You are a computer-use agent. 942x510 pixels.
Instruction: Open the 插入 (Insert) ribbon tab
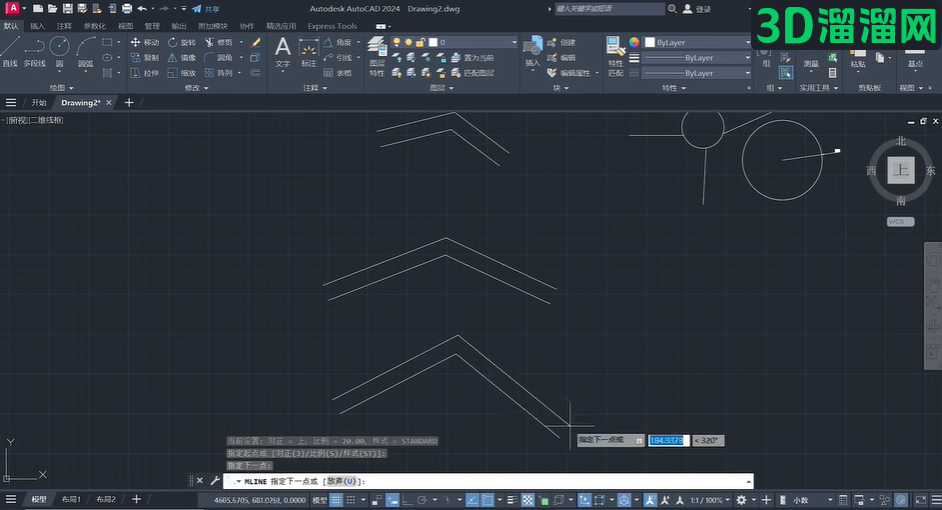37,26
